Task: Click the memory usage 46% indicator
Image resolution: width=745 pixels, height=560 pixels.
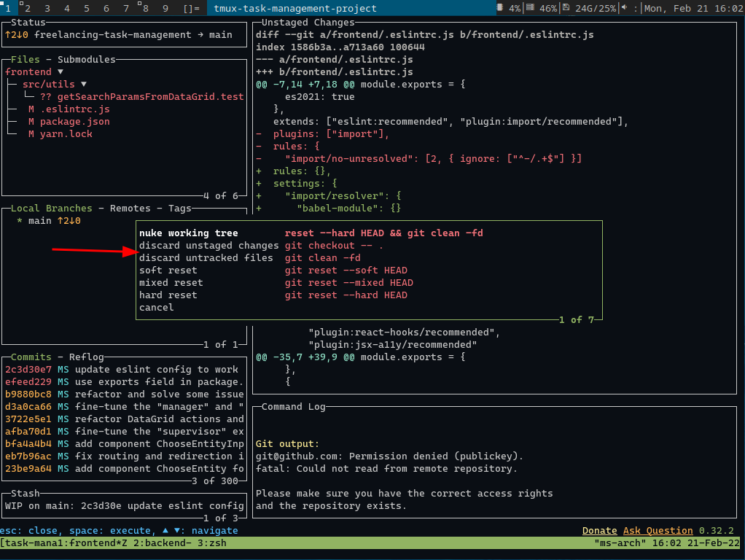Action: (542, 8)
